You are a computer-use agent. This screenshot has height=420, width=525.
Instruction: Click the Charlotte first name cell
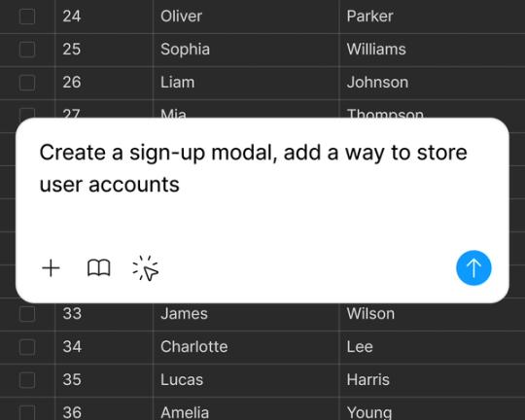(246, 347)
